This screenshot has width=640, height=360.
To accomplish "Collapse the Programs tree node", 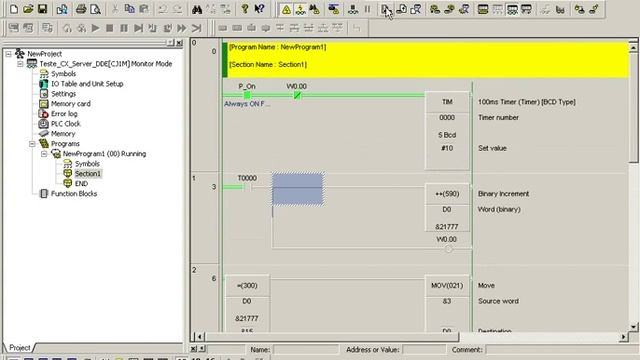I will tap(32, 144).
